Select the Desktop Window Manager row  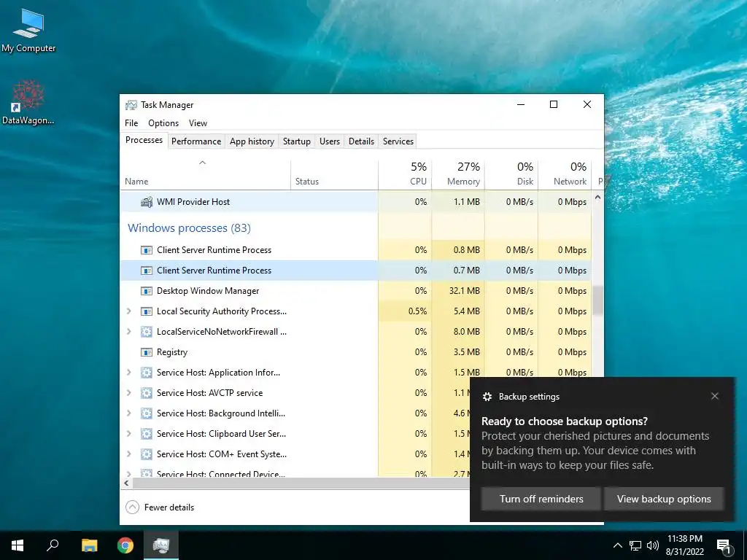coord(355,291)
